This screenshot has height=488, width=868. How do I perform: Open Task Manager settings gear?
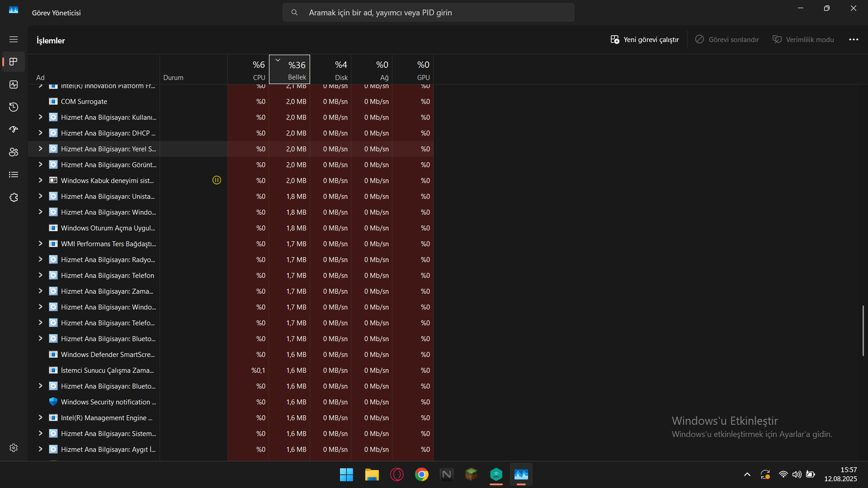(14, 448)
